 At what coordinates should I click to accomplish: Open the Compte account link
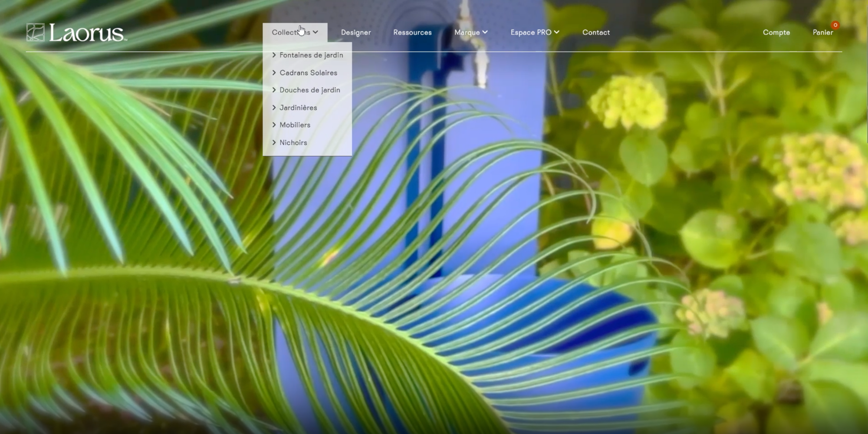(x=776, y=33)
